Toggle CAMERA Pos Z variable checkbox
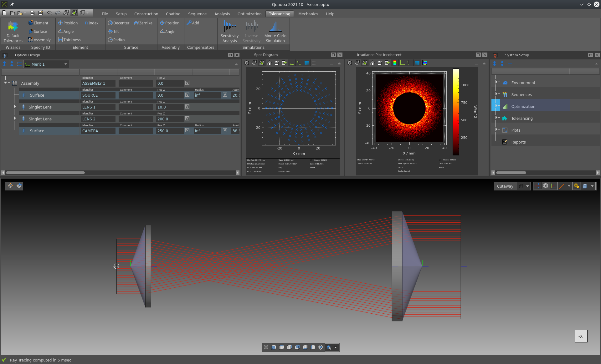The width and height of the screenshot is (601, 364). (187, 130)
